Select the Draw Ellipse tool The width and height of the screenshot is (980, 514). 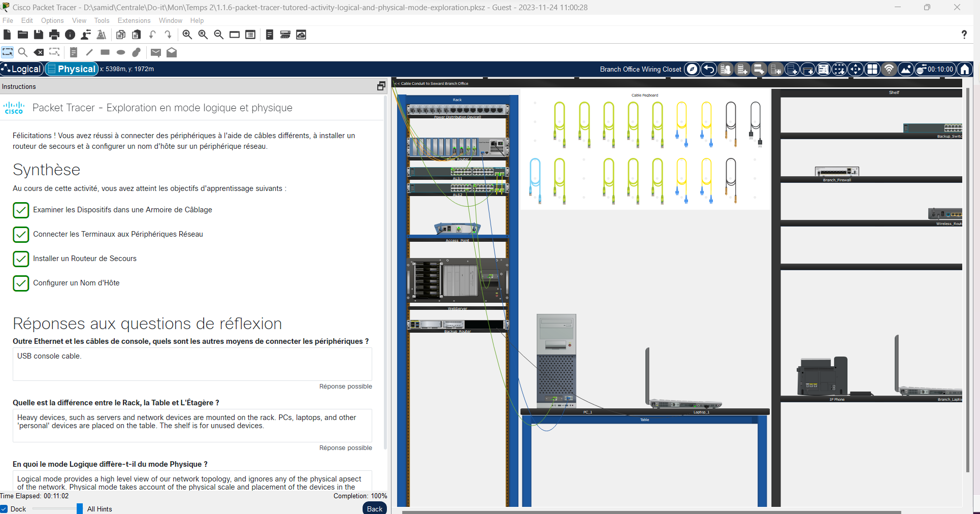121,52
